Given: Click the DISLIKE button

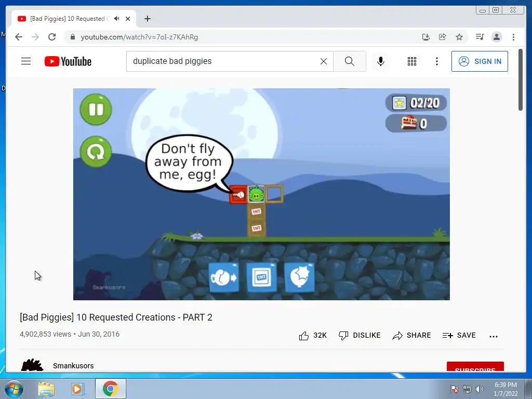Looking at the screenshot, I should coord(360,336).
